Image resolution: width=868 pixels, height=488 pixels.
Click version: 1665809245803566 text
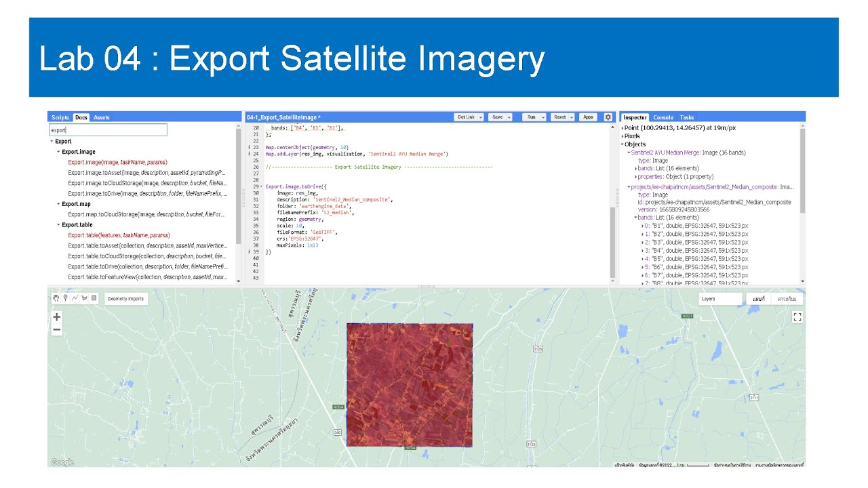tap(673, 209)
